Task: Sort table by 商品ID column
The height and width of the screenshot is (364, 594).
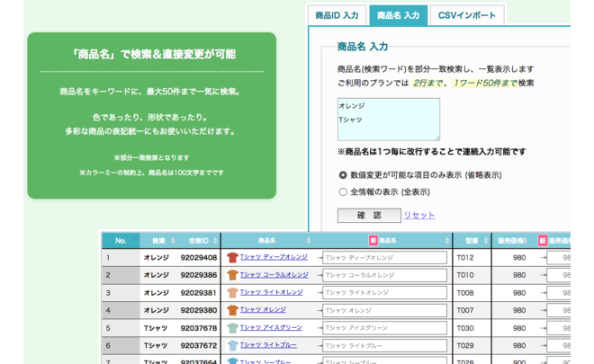Action: [x=199, y=241]
